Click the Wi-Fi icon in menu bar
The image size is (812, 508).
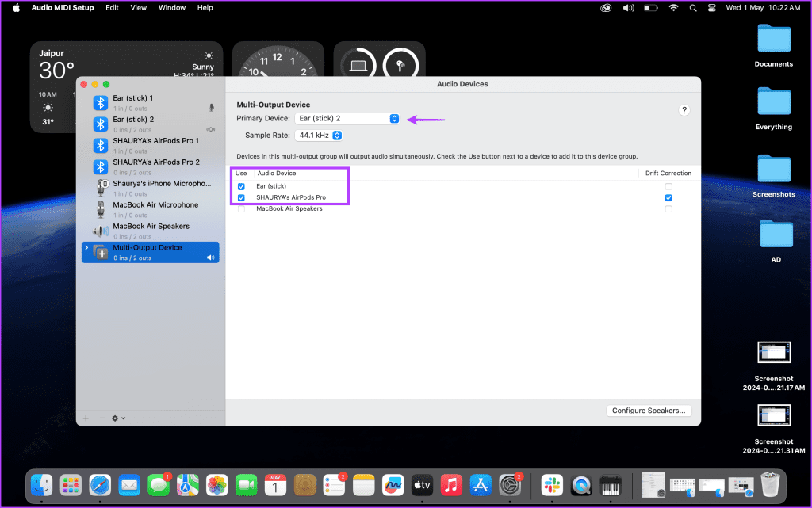[673, 8]
